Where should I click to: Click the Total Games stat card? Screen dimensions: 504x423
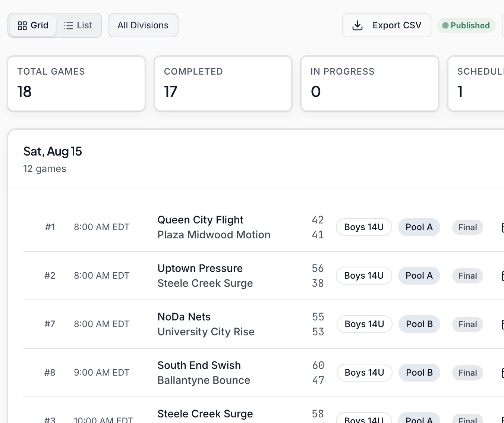click(x=76, y=84)
